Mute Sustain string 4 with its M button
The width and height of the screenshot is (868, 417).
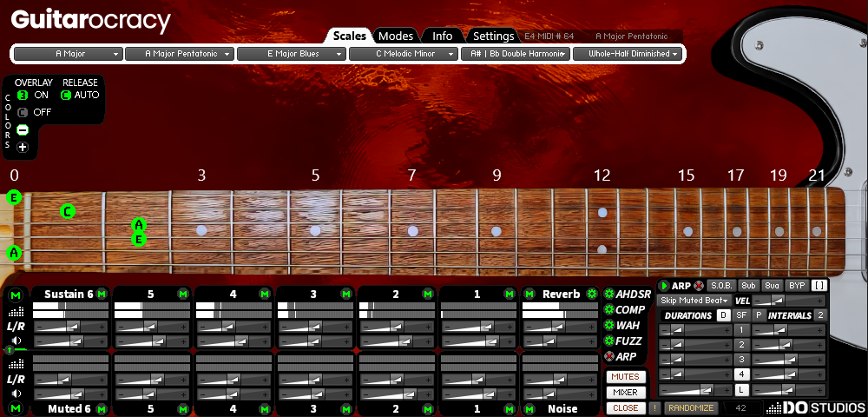click(x=265, y=294)
